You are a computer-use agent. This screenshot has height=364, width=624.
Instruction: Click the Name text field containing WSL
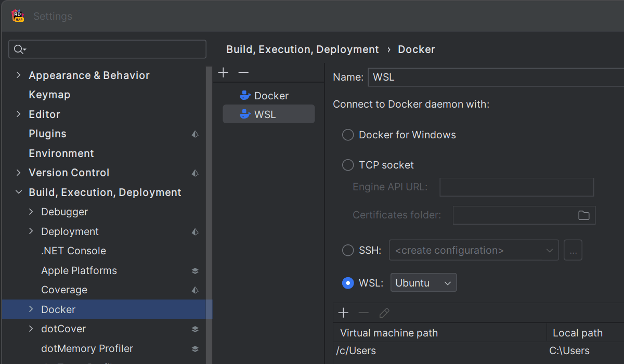[x=494, y=77]
